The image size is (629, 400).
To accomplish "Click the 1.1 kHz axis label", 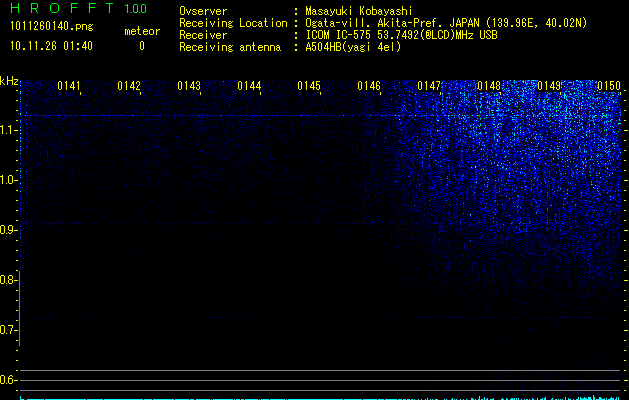I will coord(8,130).
